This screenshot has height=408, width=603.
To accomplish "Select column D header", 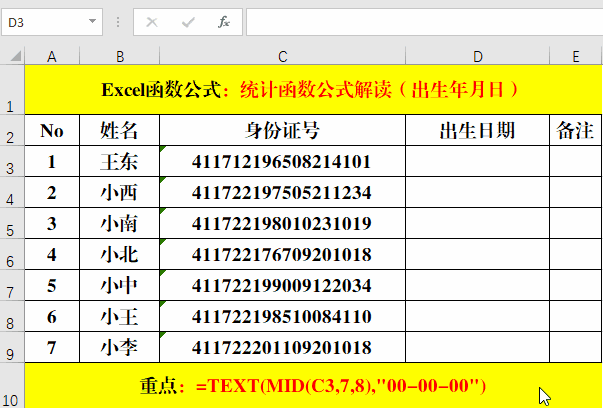I will point(478,57).
